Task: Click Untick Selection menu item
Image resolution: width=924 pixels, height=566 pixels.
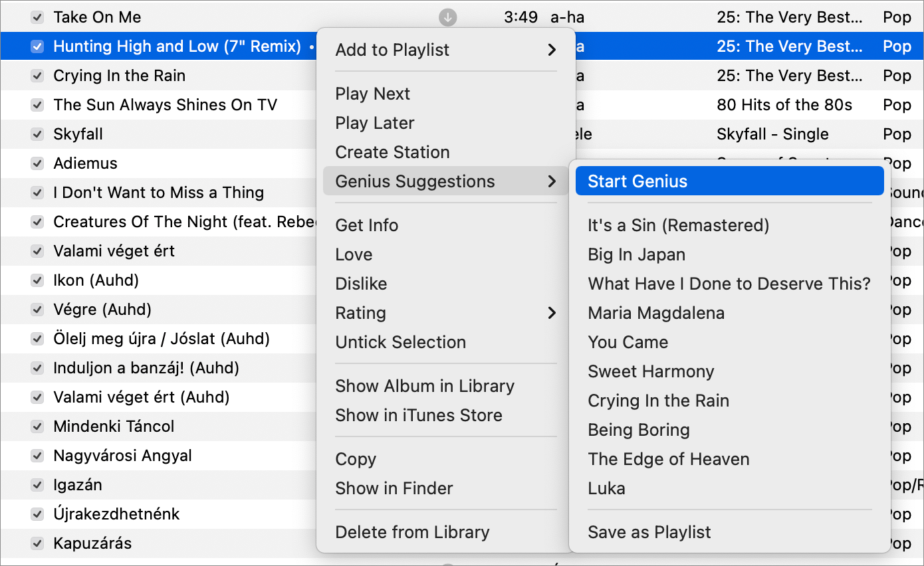Action: coord(400,342)
